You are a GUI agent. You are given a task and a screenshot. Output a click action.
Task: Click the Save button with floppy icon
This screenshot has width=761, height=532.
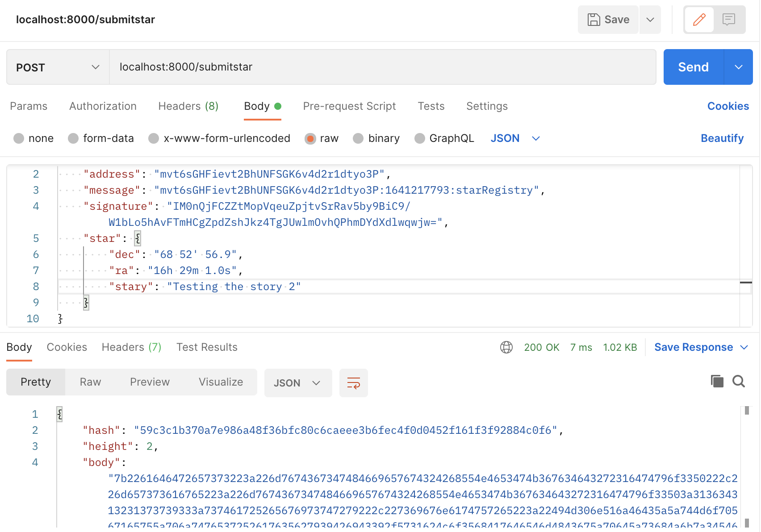608,20
